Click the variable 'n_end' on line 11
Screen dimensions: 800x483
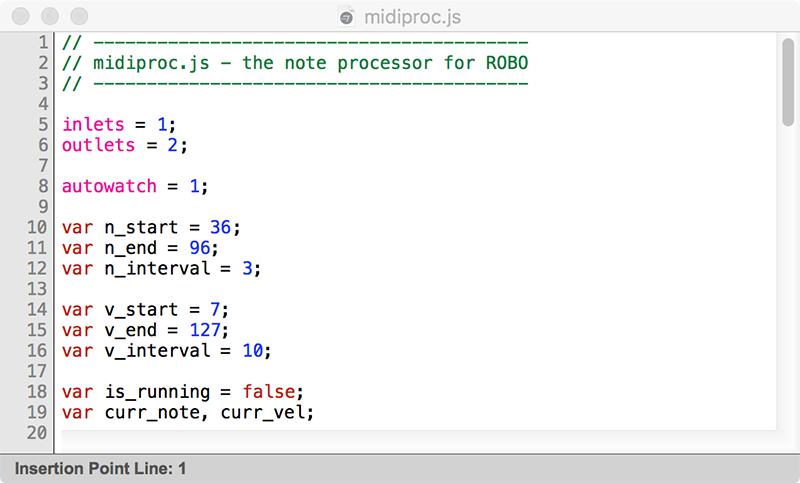tap(131, 248)
